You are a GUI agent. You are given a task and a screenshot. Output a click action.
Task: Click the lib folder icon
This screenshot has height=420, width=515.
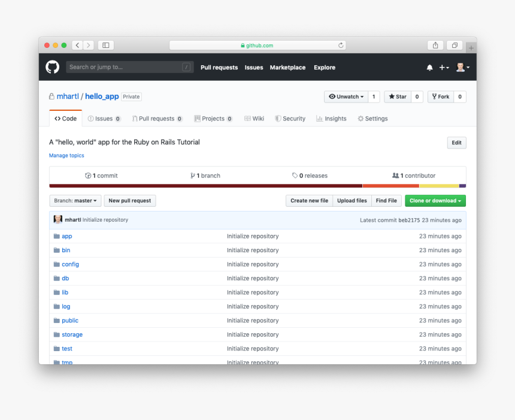pyautogui.click(x=57, y=292)
